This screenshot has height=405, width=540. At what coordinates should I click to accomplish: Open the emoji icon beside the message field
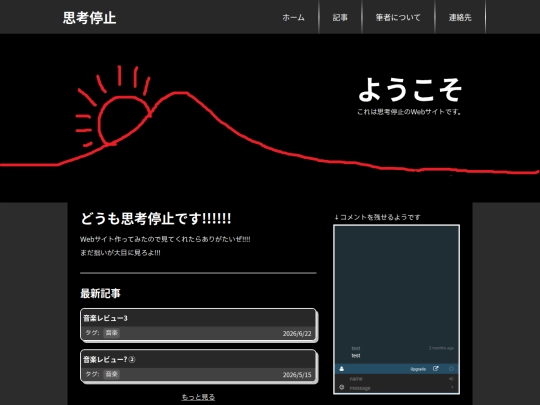(x=342, y=387)
